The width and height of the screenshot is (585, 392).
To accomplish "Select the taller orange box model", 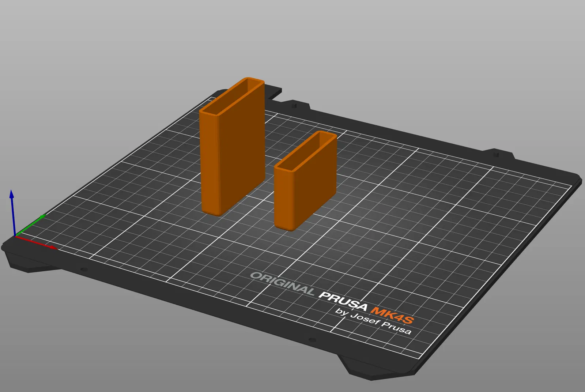I will pos(232,146).
